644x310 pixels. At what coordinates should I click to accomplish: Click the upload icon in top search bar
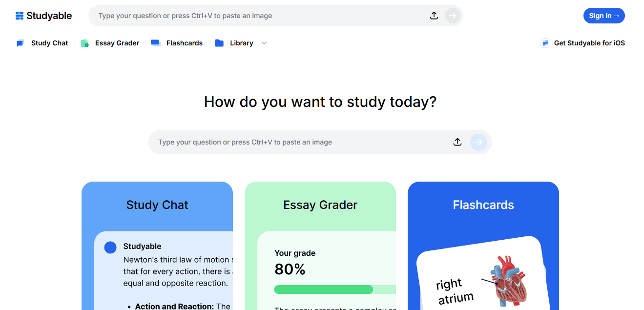tap(434, 15)
